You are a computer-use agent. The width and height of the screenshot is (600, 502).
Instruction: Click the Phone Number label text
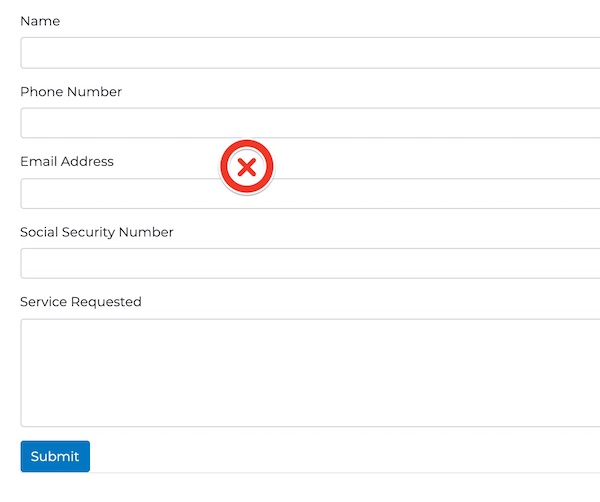tap(71, 91)
